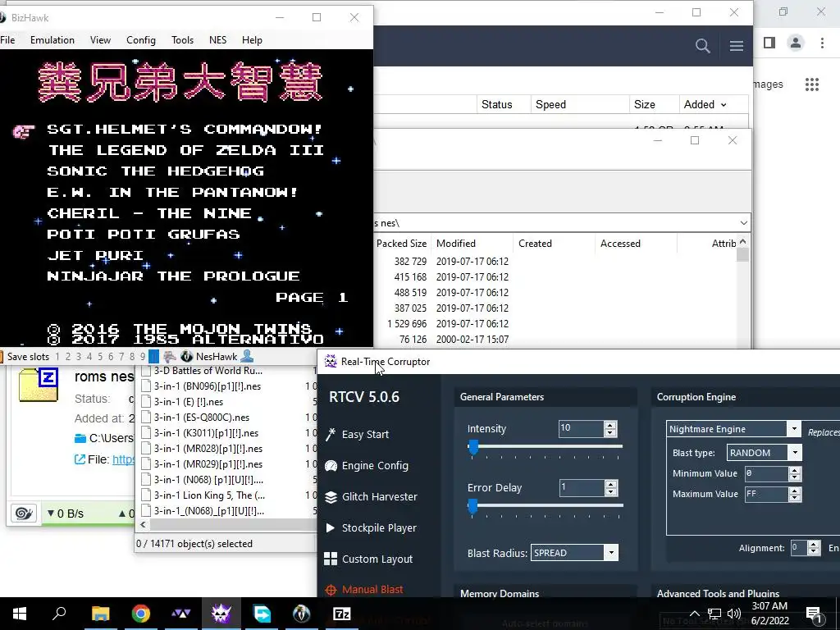Select 3-in-1 (E) [!].nes file
Viewport: 840px width, 630px height.
point(188,402)
